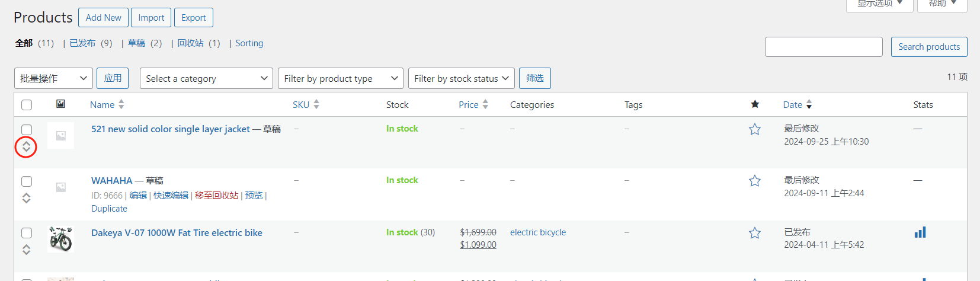980x281 pixels.
Task: Click the product search input field
Action: tap(824, 47)
